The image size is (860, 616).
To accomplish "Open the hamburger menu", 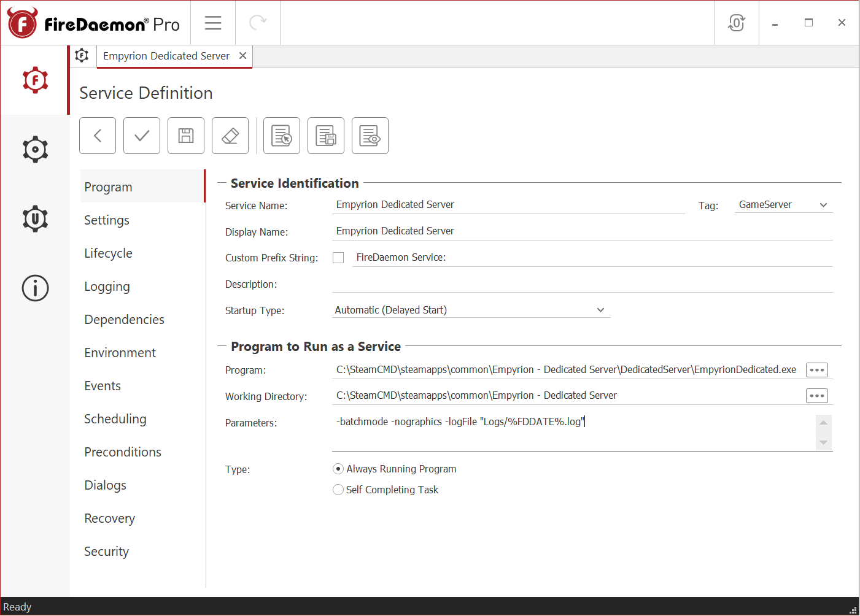I will [213, 23].
